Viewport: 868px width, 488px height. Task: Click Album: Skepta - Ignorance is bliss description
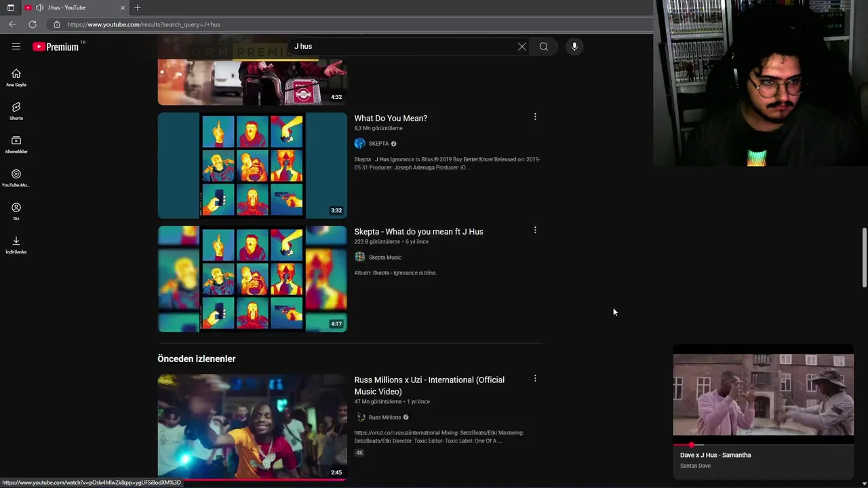tap(395, 272)
